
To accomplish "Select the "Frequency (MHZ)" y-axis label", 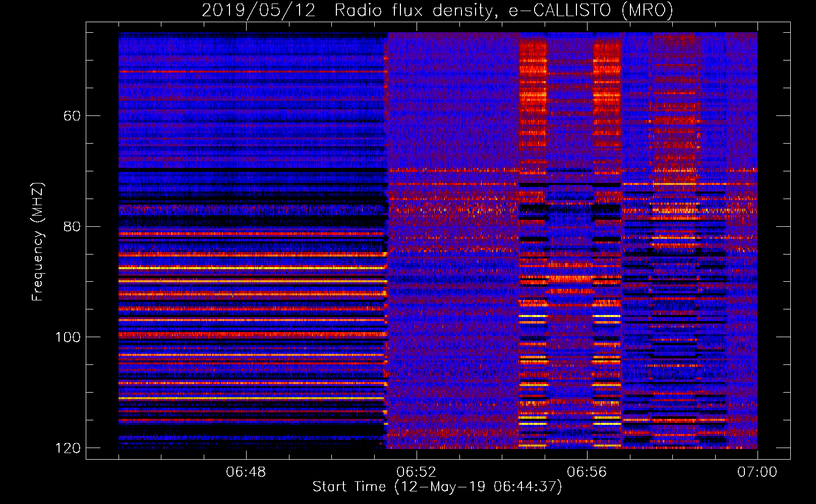I will [38, 241].
